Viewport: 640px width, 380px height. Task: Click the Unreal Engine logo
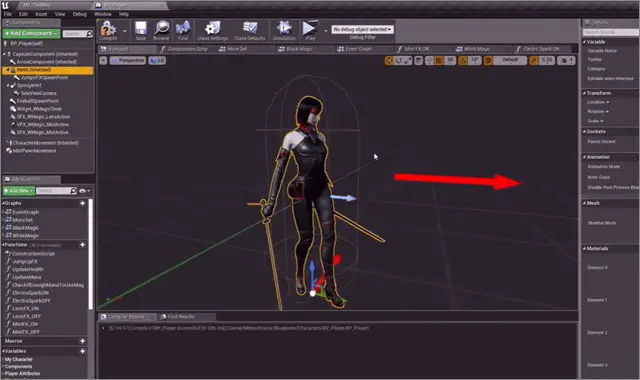click(5, 5)
